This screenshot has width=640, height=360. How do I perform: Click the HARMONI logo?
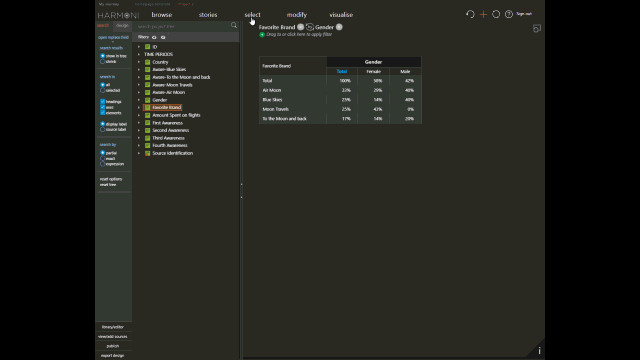click(118, 15)
